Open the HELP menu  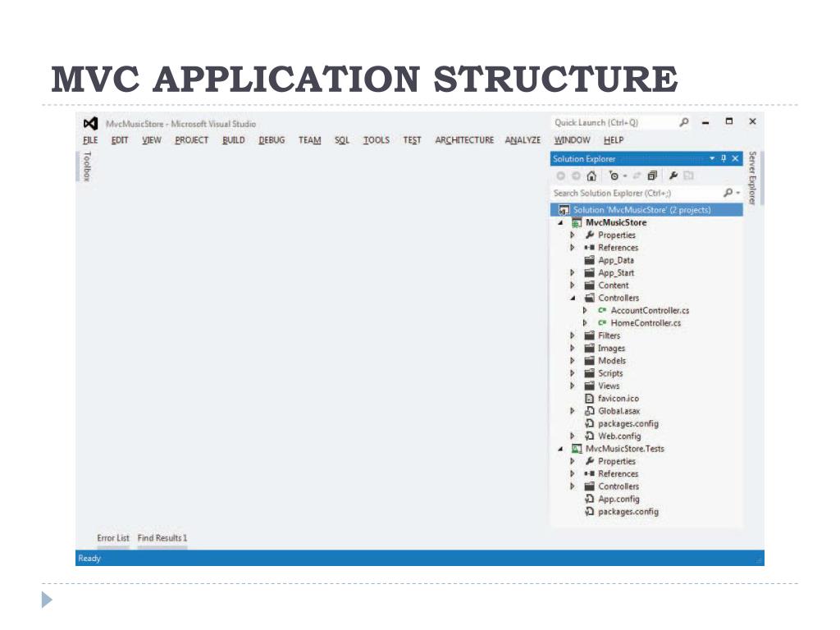click(614, 140)
